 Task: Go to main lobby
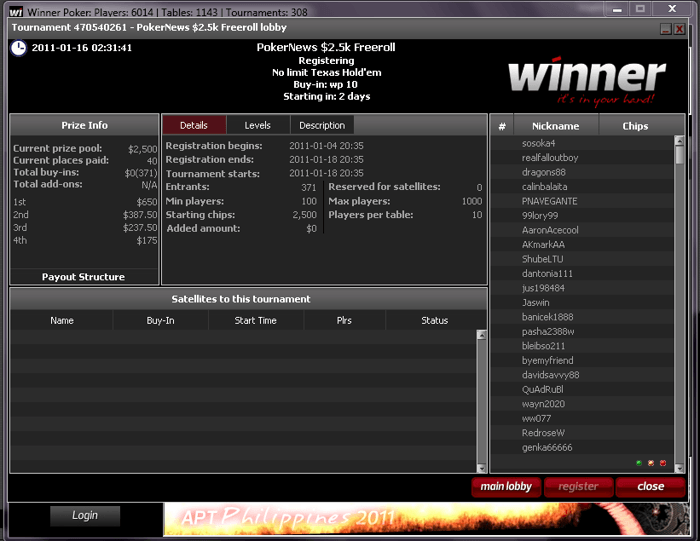tap(506, 487)
